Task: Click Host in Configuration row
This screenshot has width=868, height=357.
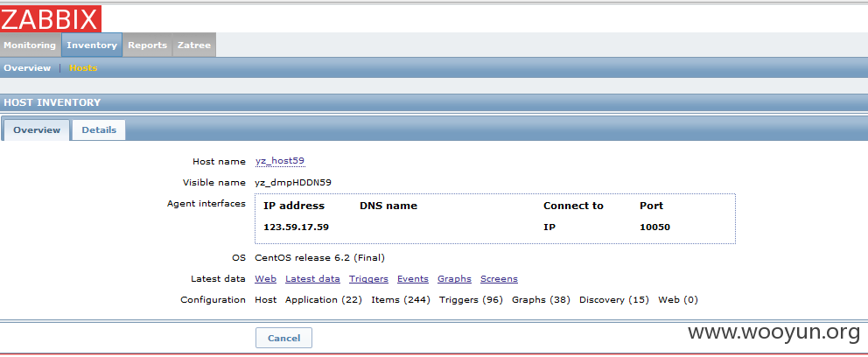Action: click(266, 300)
